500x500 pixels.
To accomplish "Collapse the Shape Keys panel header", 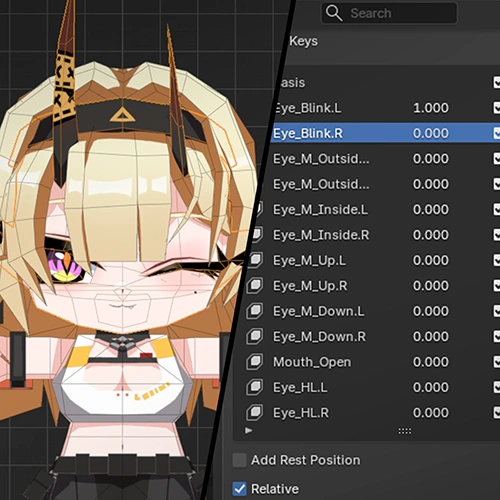I will tap(303, 41).
